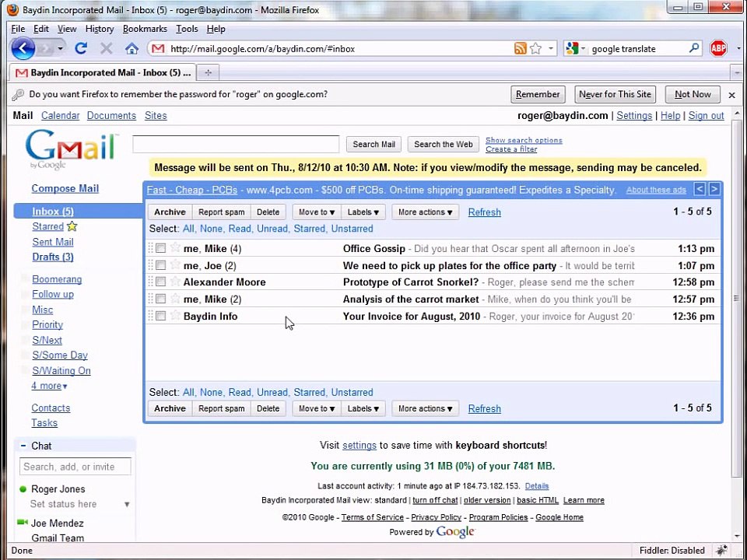Open the Boomerang label
The height and width of the screenshot is (560, 747).
click(57, 279)
